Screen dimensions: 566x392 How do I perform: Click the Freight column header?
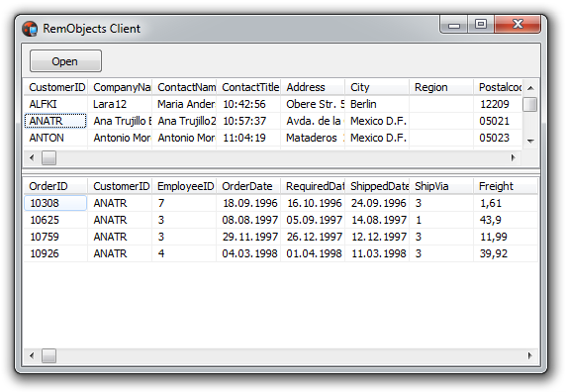point(506,186)
